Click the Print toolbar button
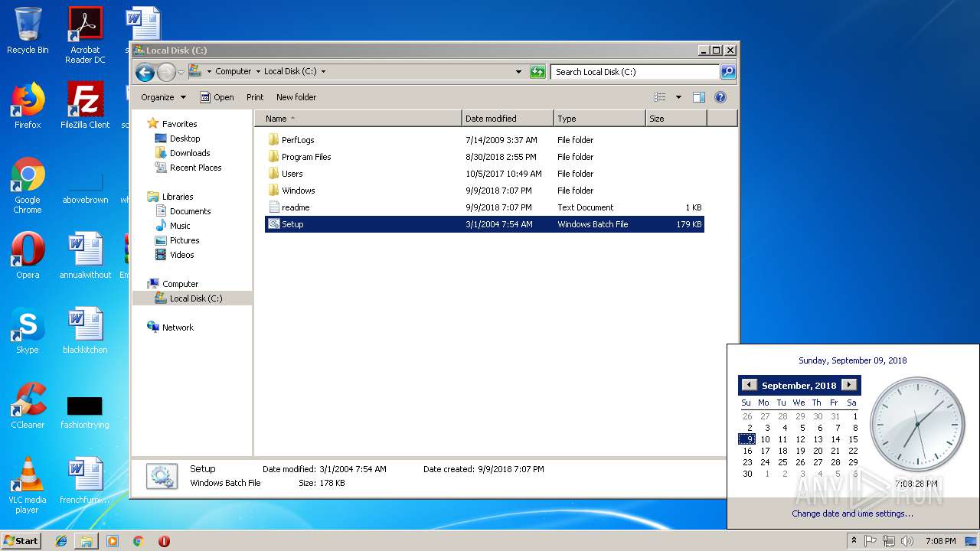Screen dimensions: 980x551 255,97
